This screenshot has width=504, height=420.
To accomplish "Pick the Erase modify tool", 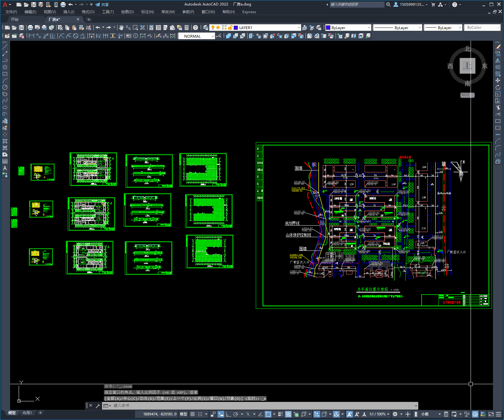I will click(x=498, y=47).
